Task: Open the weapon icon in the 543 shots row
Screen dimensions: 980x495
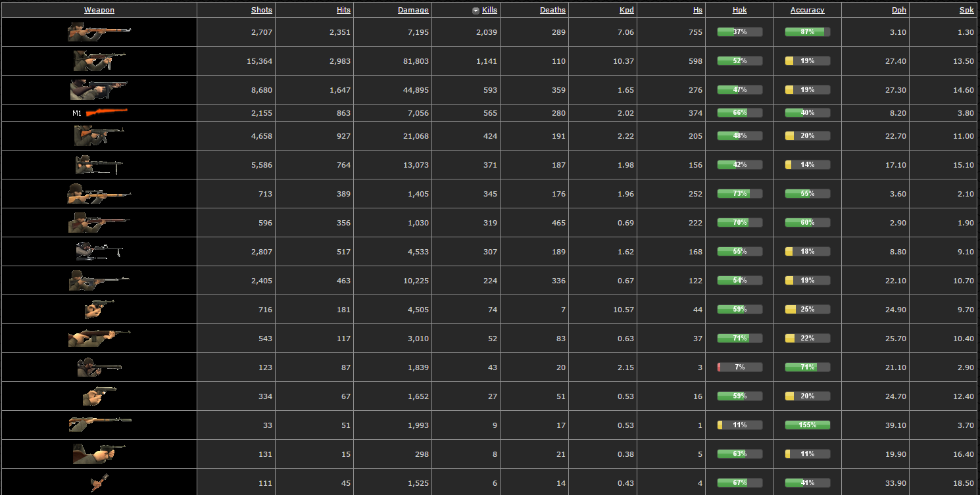Action: click(x=99, y=338)
